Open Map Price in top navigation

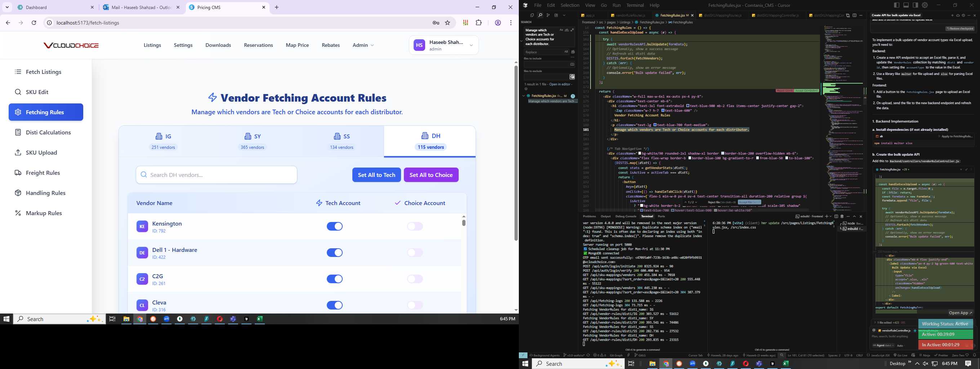click(x=298, y=45)
